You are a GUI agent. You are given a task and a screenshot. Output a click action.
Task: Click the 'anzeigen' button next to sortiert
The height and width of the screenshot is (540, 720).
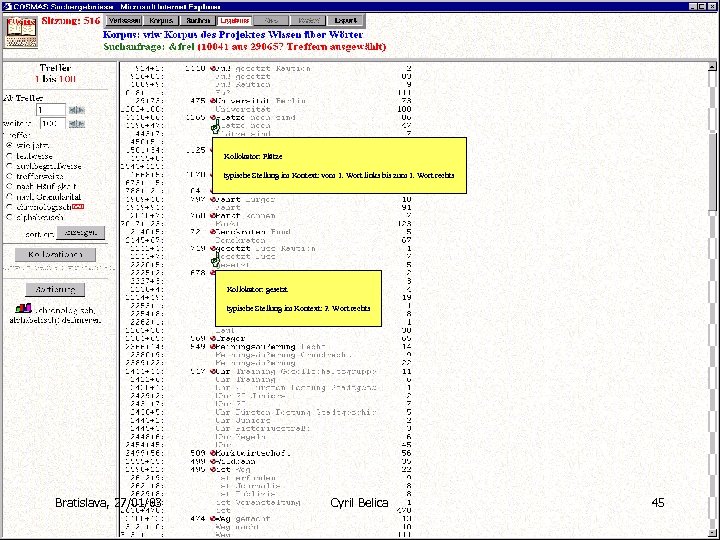tap(80, 233)
